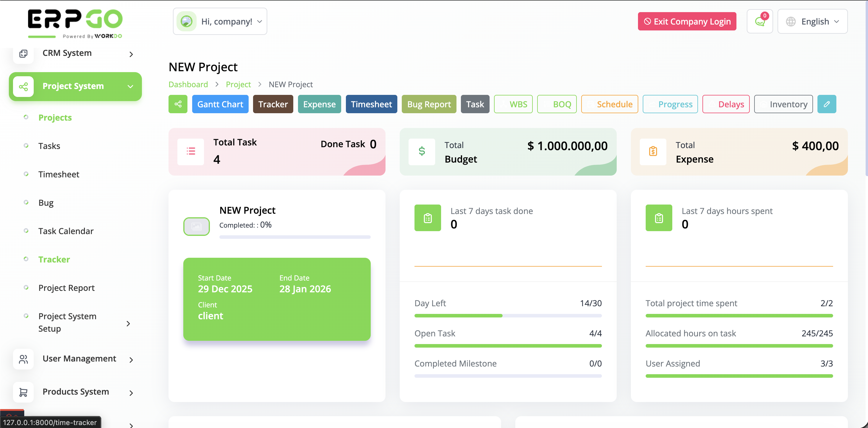The width and height of the screenshot is (868, 428).
Task: Click the blue pencil edit project icon
Action: pos(827,104)
